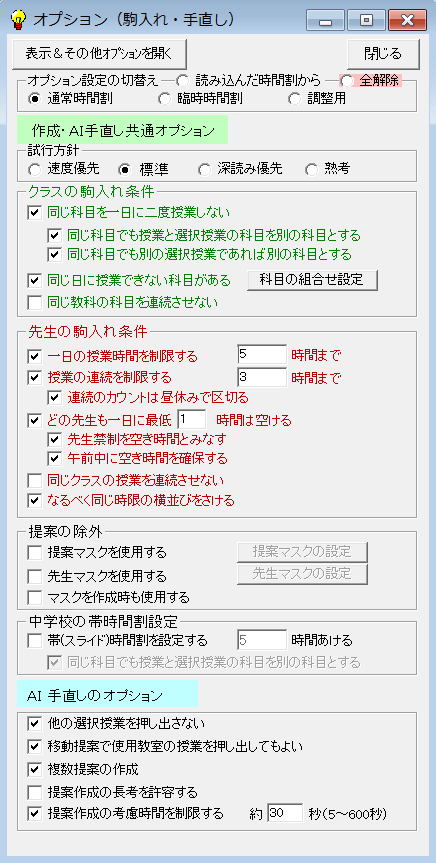Open 表示＆その他オプションを開く button
The height and width of the screenshot is (863, 436).
click(x=100, y=54)
